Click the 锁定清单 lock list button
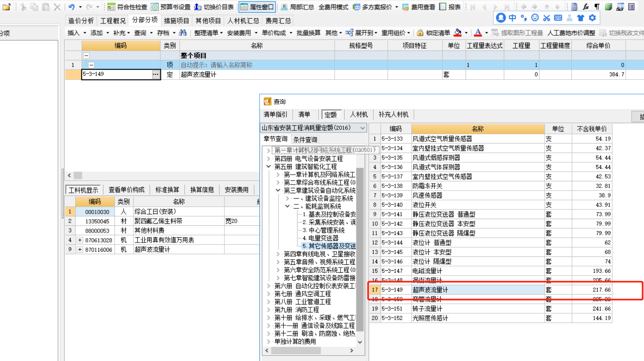Image resolution: width=644 pixels, height=361 pixels. pyautogui.click(x=433, y=33)
